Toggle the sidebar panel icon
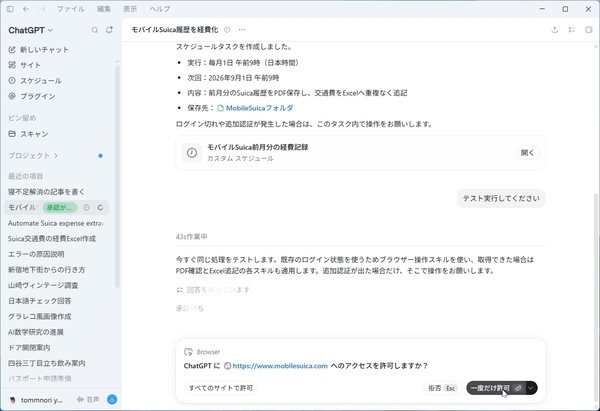 [x=10, y=9]
